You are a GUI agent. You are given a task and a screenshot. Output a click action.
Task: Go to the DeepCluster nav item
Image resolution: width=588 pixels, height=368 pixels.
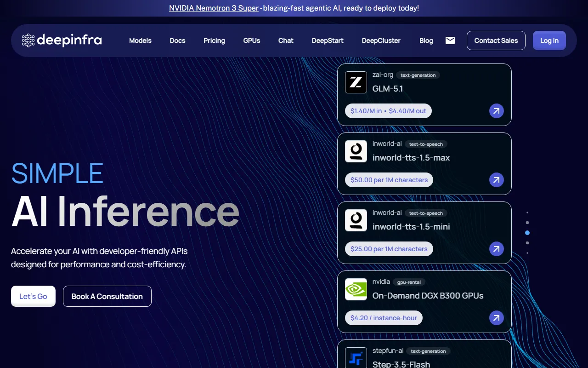click(381, 40)
